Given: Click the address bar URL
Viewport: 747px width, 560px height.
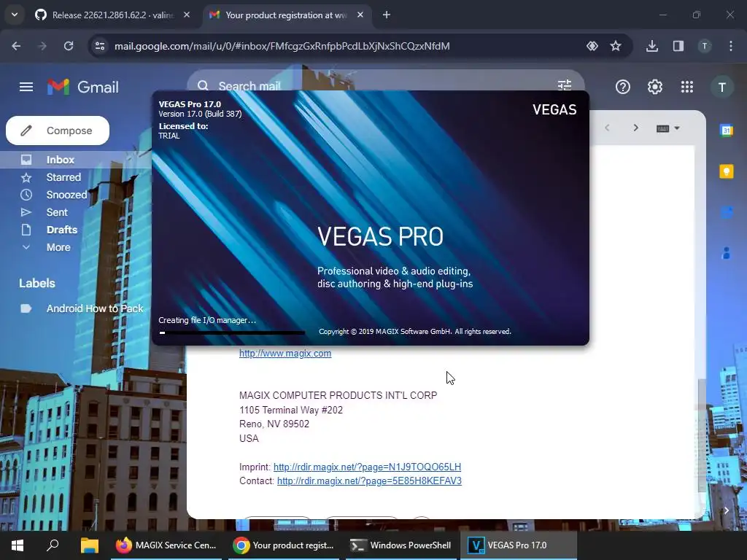Looking at the screenshot, I should coord(282,46).
